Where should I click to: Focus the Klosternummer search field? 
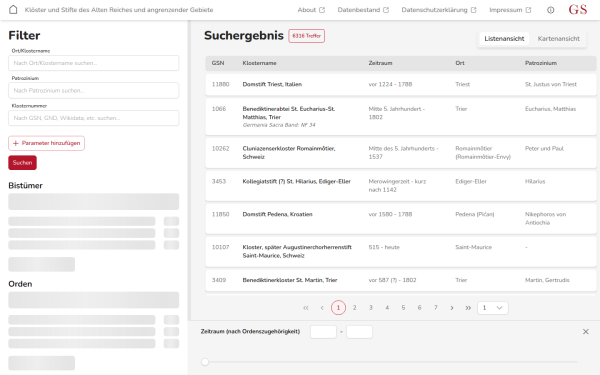click(x=94, y=118)
